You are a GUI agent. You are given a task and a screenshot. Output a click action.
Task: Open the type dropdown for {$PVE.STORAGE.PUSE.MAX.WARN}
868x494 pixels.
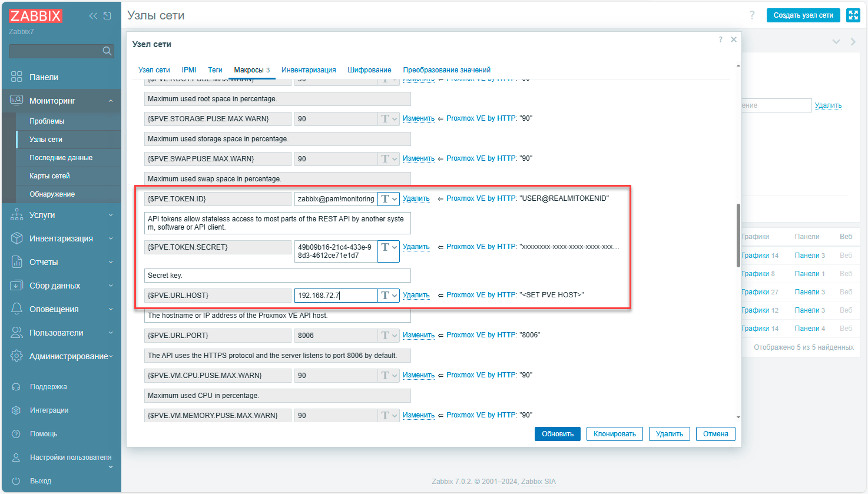(389, 119)
